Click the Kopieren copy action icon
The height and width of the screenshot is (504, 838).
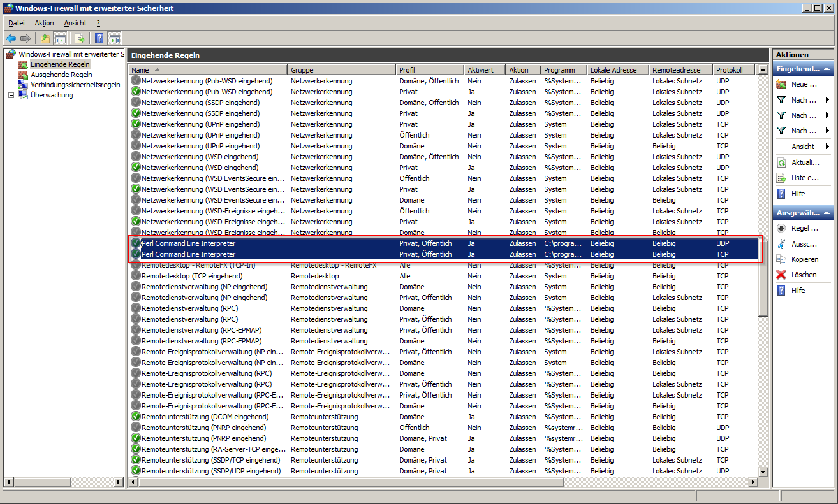781,259
